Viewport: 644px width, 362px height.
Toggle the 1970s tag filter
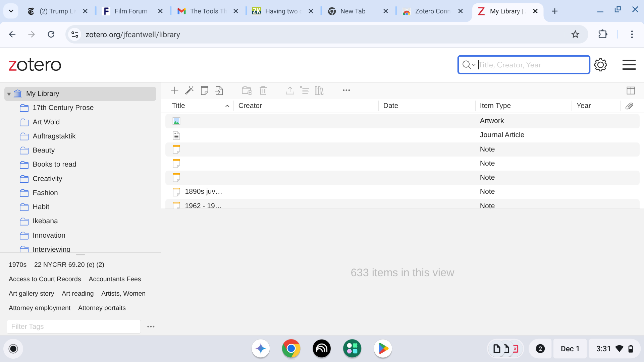click(17, 265)
